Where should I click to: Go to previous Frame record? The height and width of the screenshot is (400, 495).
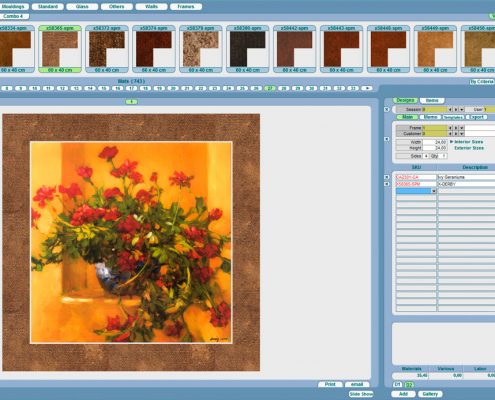[450, 128]
